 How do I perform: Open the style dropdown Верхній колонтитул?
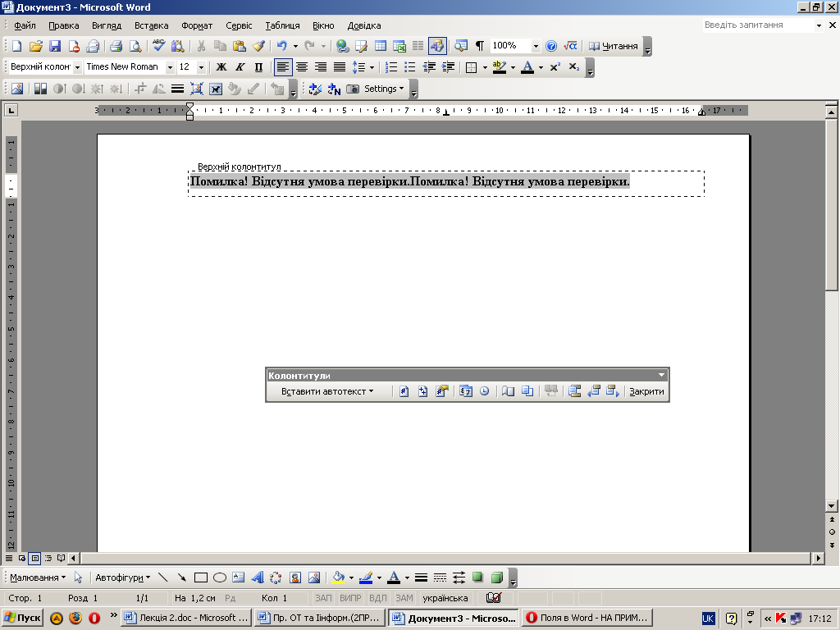(77, 67)
